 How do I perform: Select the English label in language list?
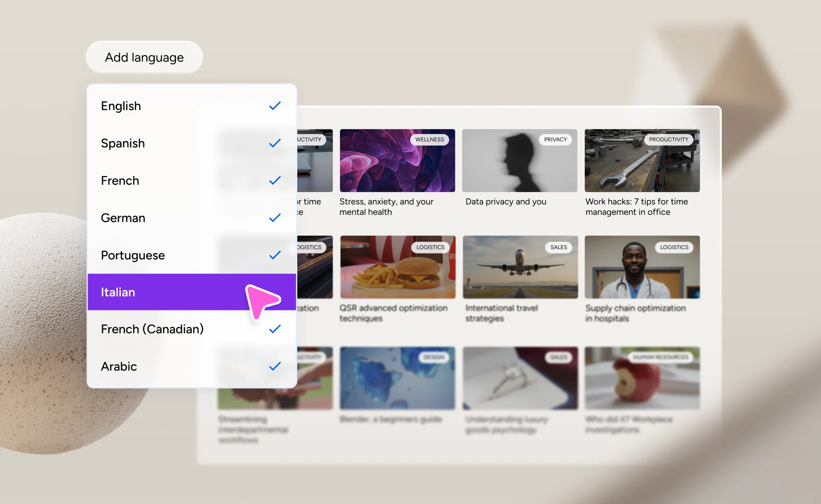pos(121,106)
